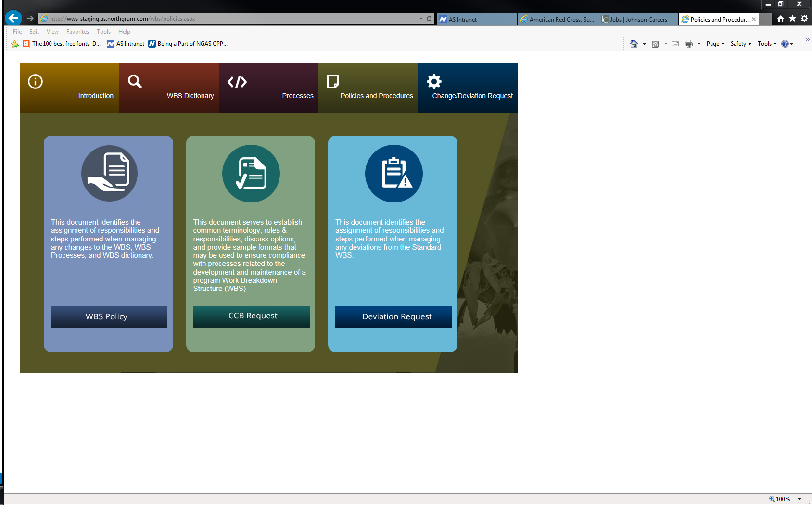Click the browser back arrow button
The image size is (812, 505).
pos(13,18)
